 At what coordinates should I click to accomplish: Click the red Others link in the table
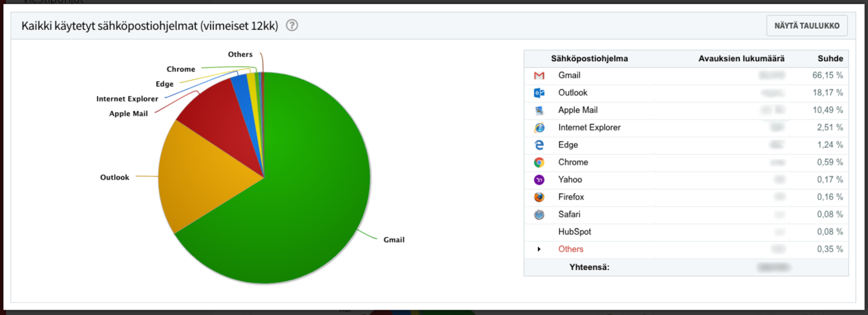tap(571, 249)
